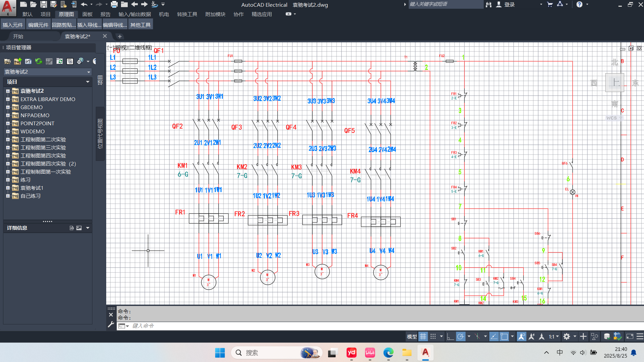Image resolution: width=644 pixels, height=362 pixels.
Task: Switch to the 开始 document tab
Action: (18, 36)
